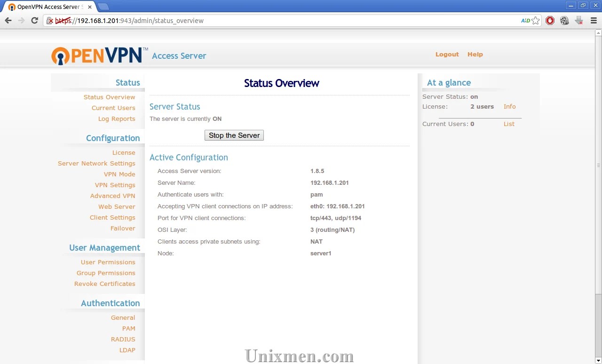Open the Revoke Certificates section

[104, 284]
